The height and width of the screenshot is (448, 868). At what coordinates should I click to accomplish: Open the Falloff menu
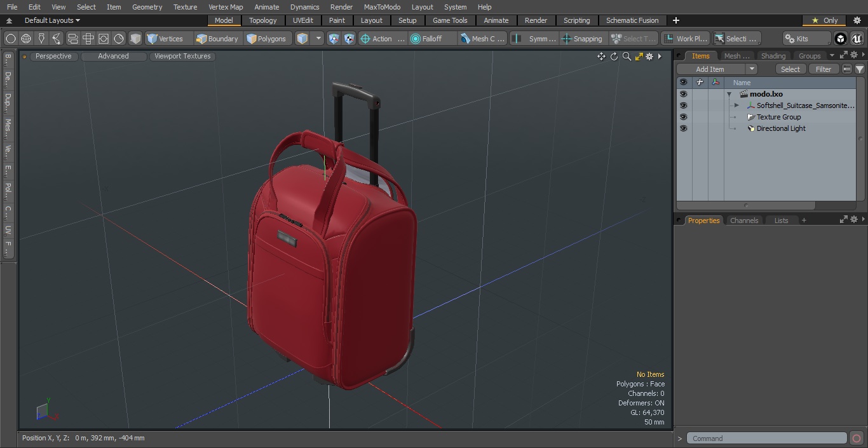tap(433, 39)
